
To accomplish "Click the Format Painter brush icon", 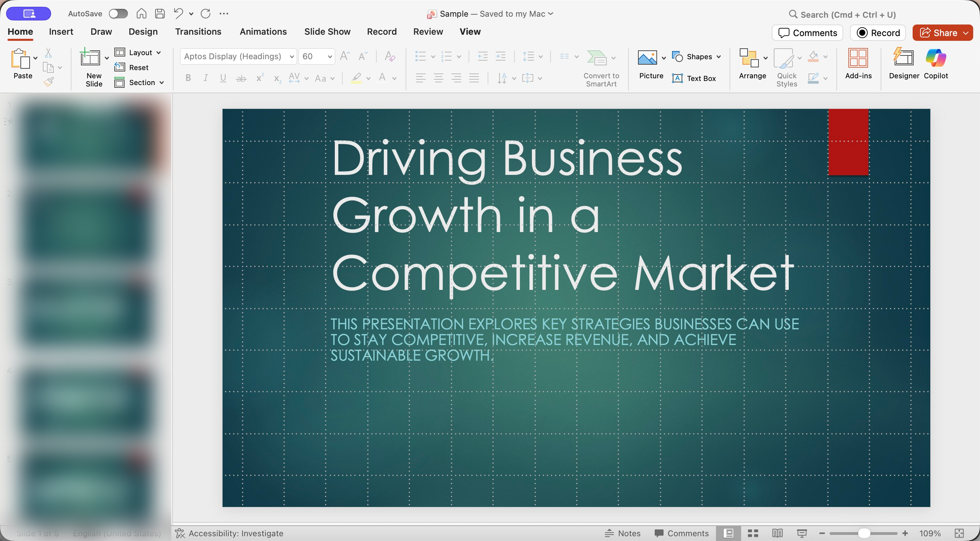I will [48, 81].
